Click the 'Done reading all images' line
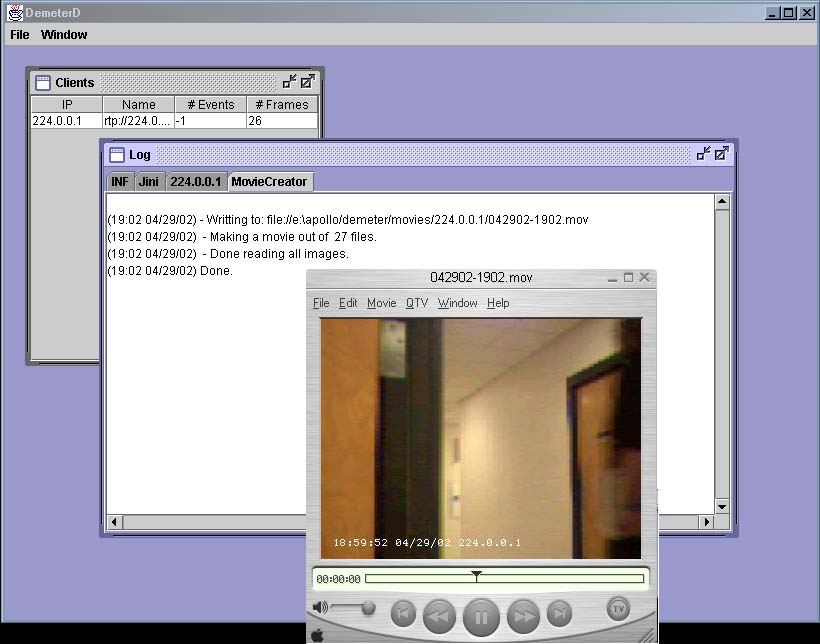820x644 pixels. 228,254
